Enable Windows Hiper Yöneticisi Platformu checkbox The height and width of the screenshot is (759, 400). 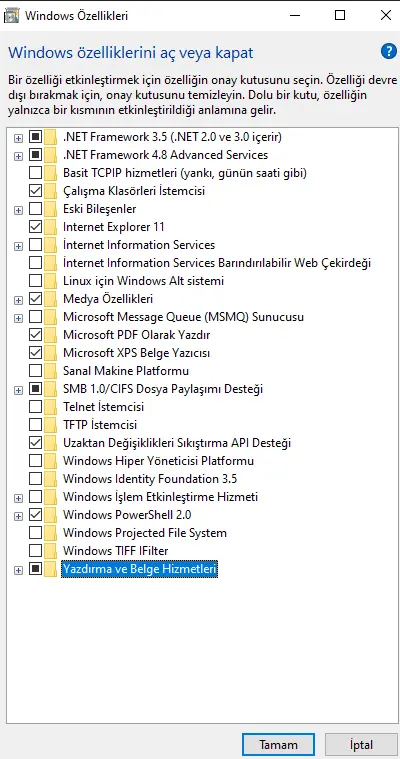pos(35,461)
